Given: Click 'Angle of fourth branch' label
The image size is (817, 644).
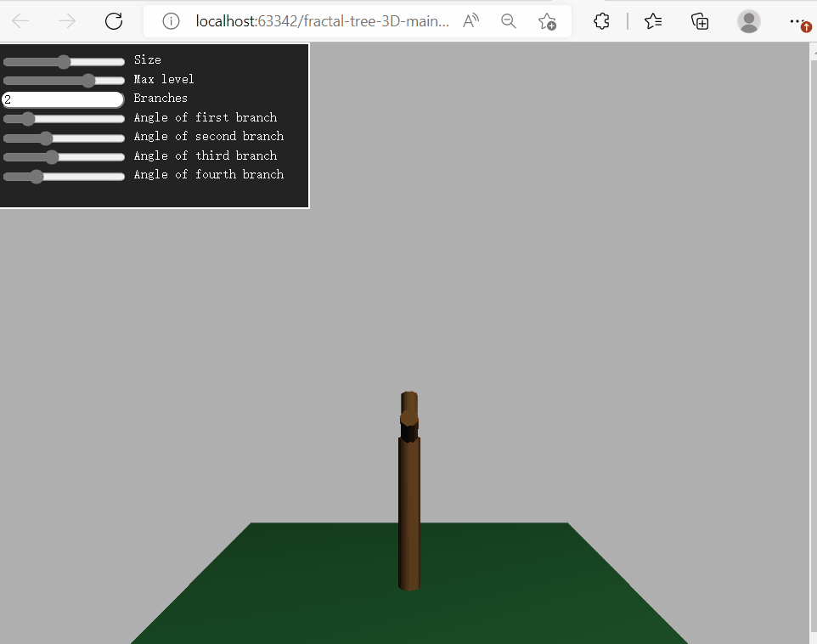Looking at the screenshot, I should 209,174.
